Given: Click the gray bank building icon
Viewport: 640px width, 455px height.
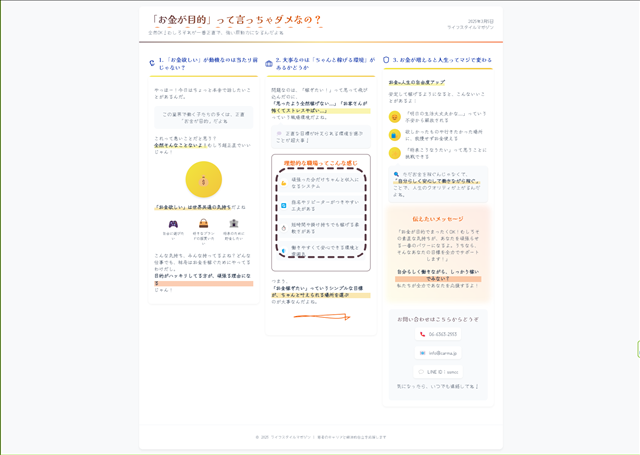Looking at the screenshot, I should pos(233,223).
